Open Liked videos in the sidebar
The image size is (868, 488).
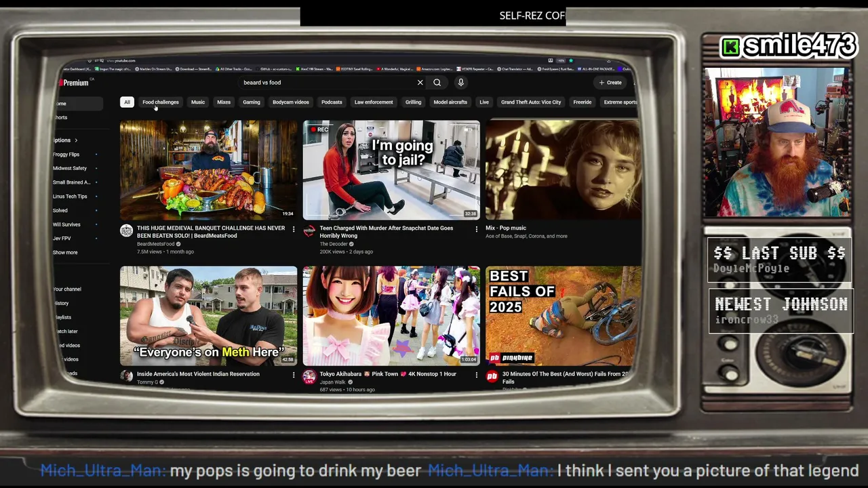pos(69,346)
